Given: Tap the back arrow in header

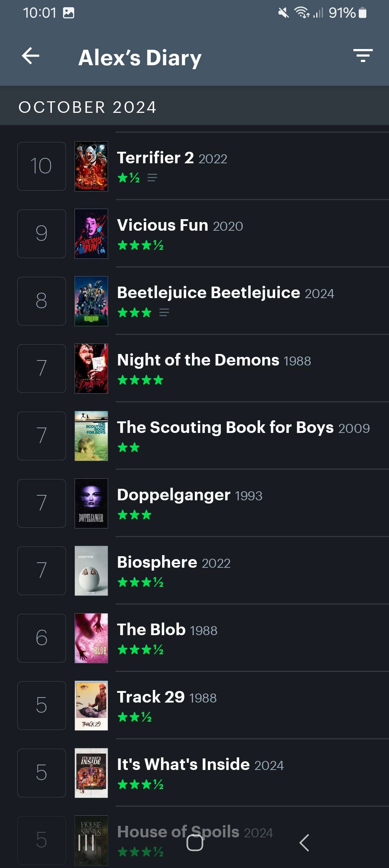Looking at the screenshot, I should coord(31,56).
